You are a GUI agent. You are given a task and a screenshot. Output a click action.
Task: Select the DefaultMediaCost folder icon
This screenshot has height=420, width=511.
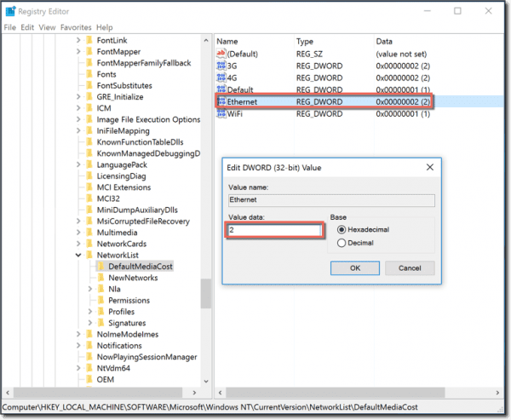pos(101,267)
